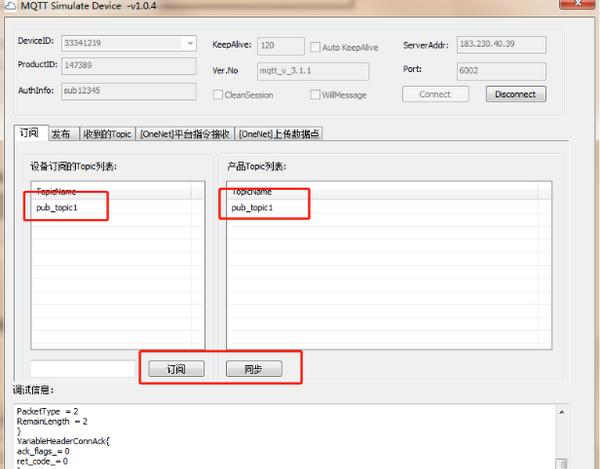Image resolution: width=600 pixels, height=469 pixels.
Task: Click the 'ret_code_= 0' debug line
Action: 42,461
